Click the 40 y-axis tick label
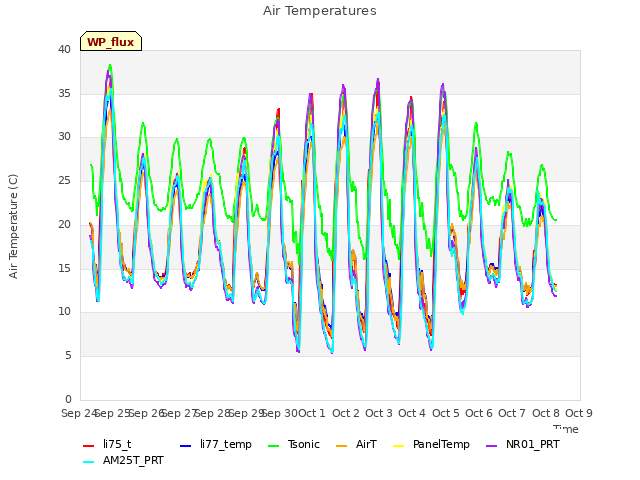 64,50
